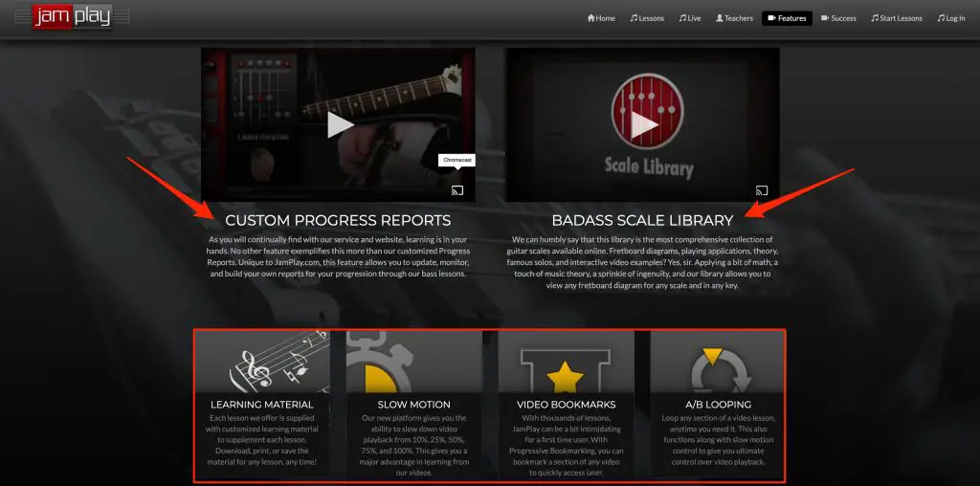Click the Log In link
980x486 pixels.
(x=951, y=18)
